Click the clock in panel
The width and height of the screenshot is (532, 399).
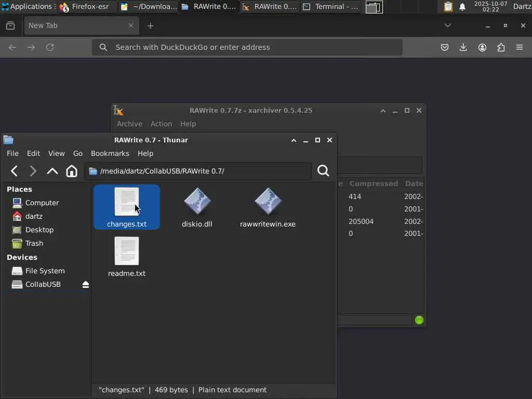[x=490, y=6]
